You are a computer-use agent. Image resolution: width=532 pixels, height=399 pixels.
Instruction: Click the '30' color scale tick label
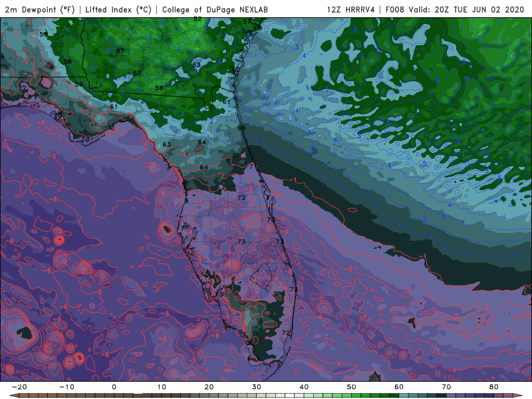(257, 387)
